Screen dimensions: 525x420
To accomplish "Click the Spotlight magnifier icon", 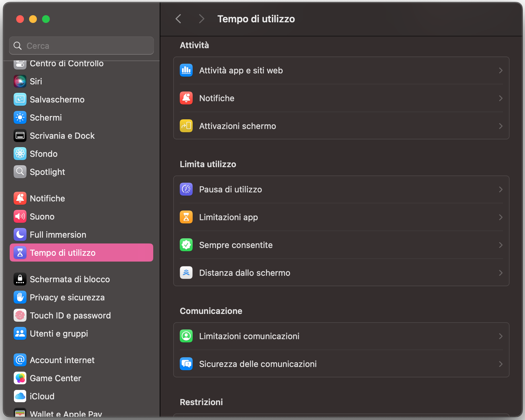I will (20, 172).
